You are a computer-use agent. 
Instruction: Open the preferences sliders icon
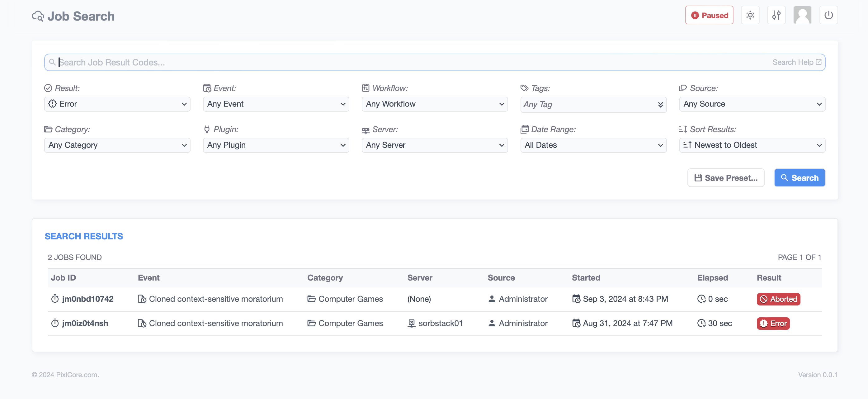pyautogui.click(x=776, y=15)
